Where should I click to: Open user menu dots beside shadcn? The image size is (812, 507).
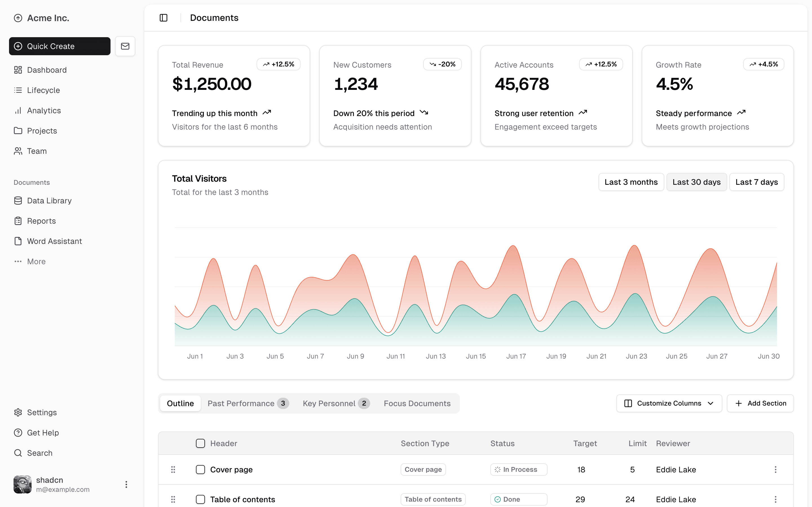point(126,484)
